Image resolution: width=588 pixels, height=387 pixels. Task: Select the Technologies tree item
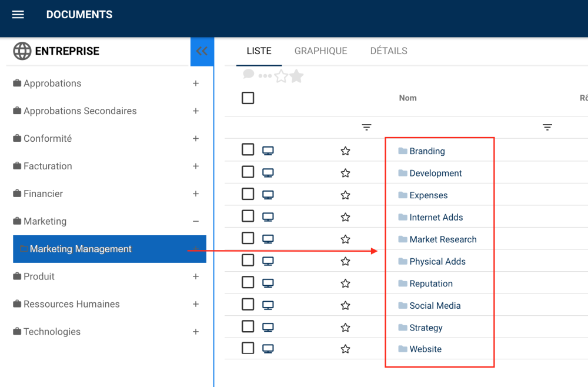coord(52,332)
